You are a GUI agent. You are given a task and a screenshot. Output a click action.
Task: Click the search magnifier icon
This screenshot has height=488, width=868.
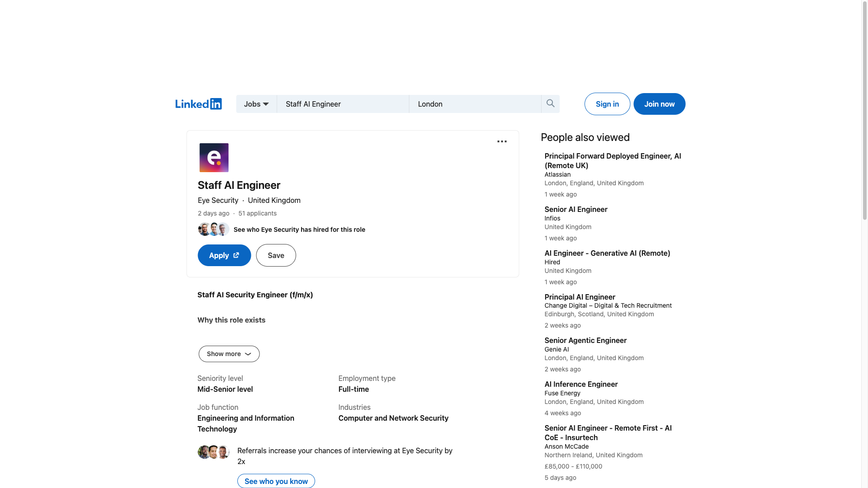click(550, 103)
